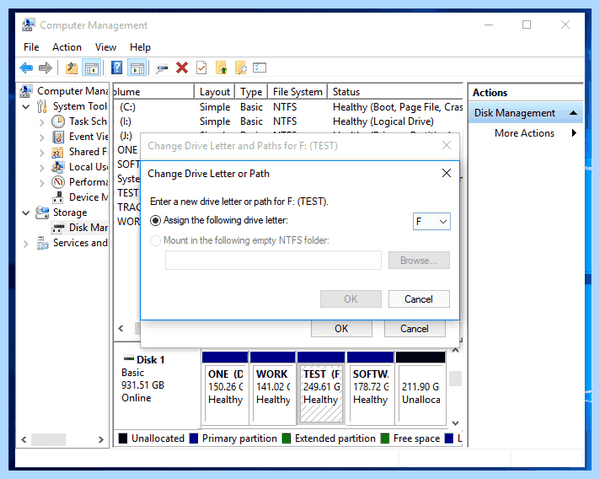This screenshot has height=479, width=600.
Task: Click OK in the Paths for F: dialog
Action: tap(342, 329)
